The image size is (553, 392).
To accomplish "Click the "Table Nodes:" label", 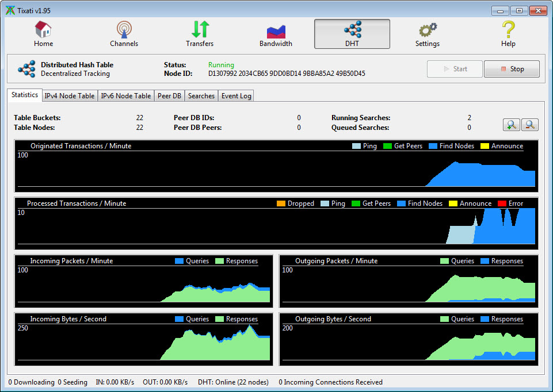I will [35, 128].
